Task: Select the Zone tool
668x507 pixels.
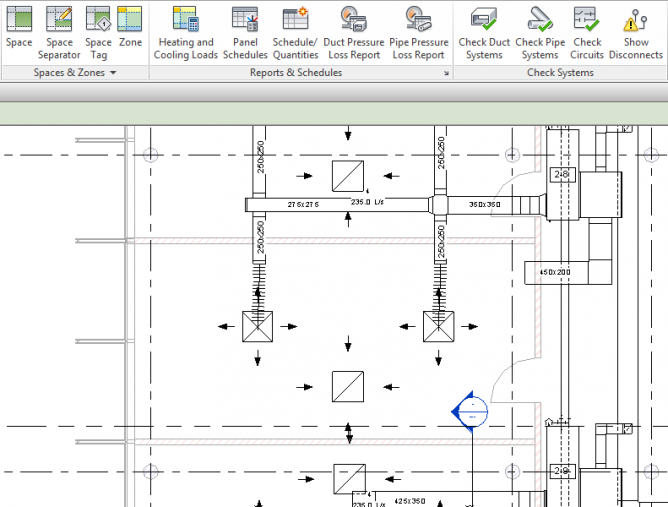Action: [x=130, y=27]
